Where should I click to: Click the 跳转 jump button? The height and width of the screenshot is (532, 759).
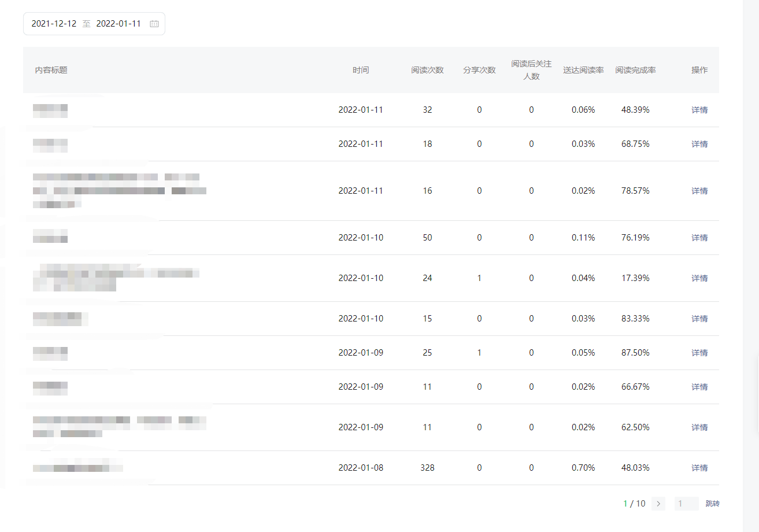click(x=712, y=504)
